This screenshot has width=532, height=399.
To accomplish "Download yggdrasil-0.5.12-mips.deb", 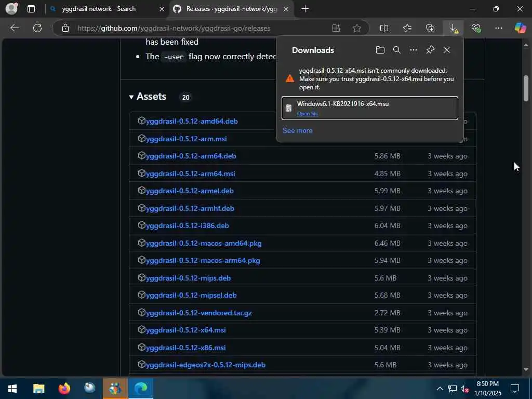I will click(188, 278).
